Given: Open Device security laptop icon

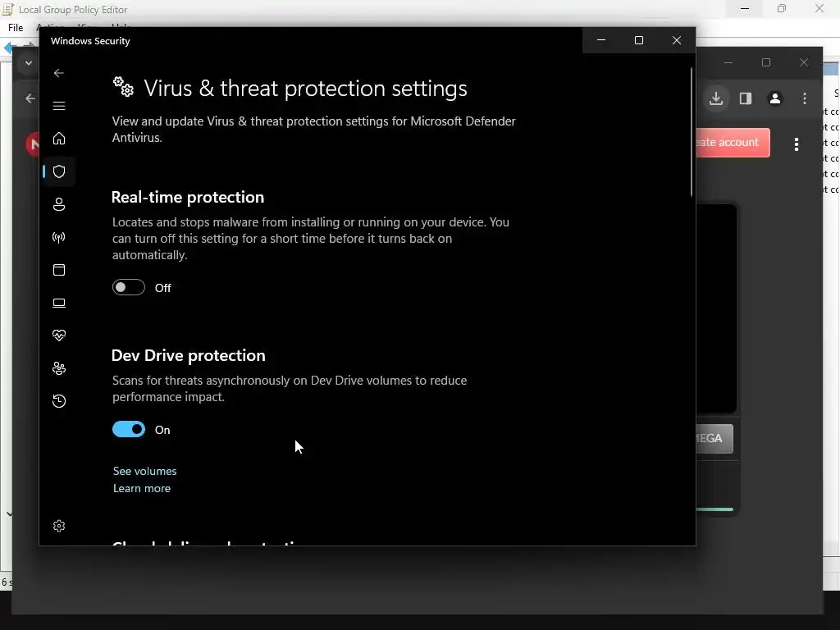Looking at the screenshot, I should (x=59, y=303).
